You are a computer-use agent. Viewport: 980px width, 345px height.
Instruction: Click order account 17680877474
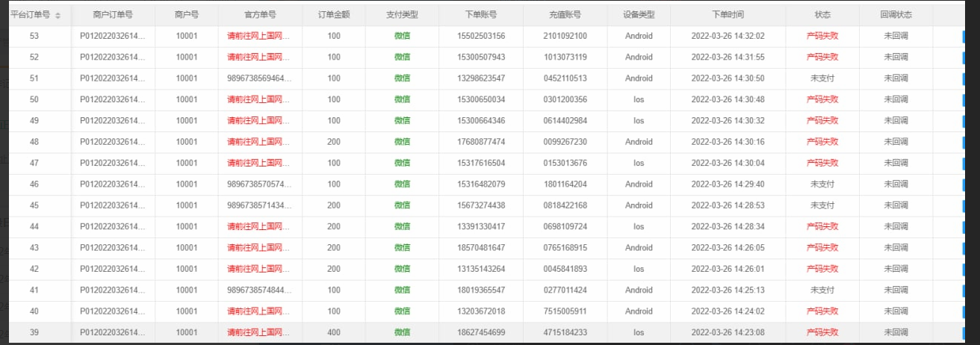[x=480, y=142]
